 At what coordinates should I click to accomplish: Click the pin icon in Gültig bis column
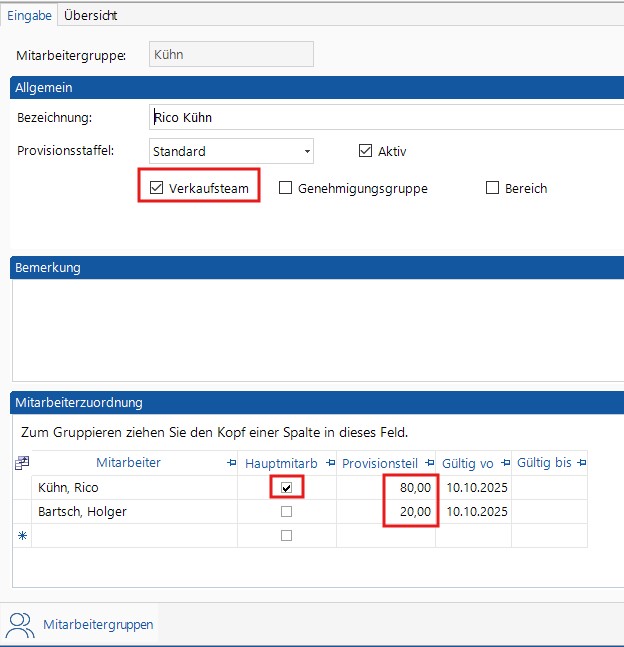(582, 463)
